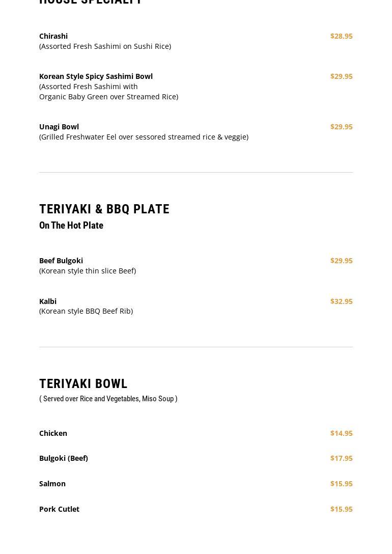Select the Chicken teriyaki bowl item
Screen dimensions: 392x554
53,433
